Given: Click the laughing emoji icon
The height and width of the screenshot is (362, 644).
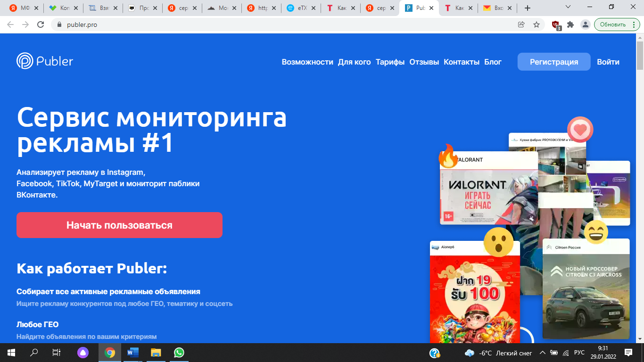Looking at the screenshot, I should pyautogui.click(x=596, y=232).
